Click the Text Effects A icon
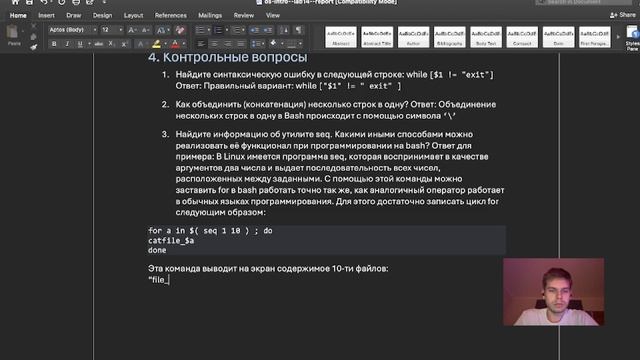Image resolution: width=640 pixels, height=360 pixels. tap(140, 44)
